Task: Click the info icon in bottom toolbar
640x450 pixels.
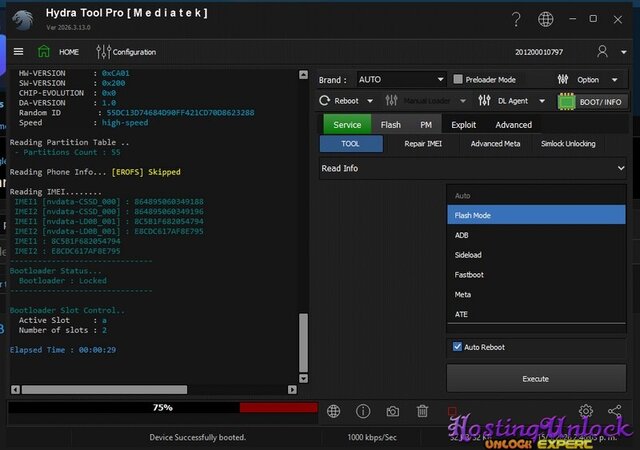Action: coord(363,411)
